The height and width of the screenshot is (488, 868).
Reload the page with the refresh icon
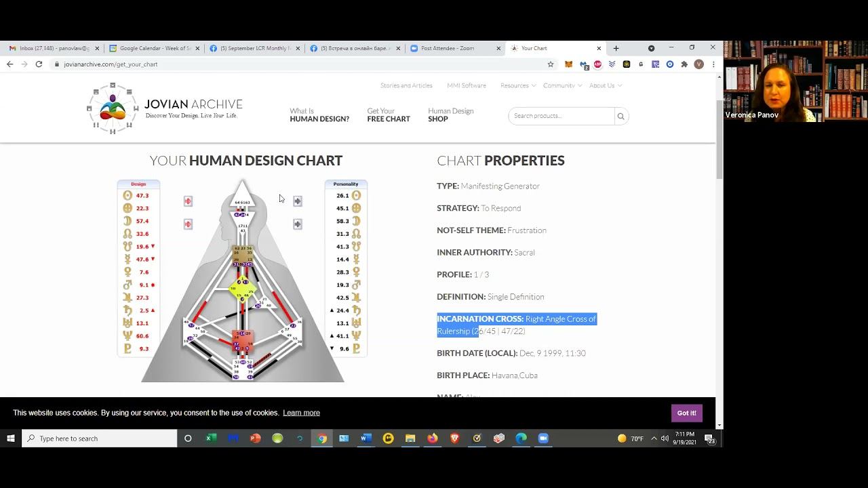(39, 64)
